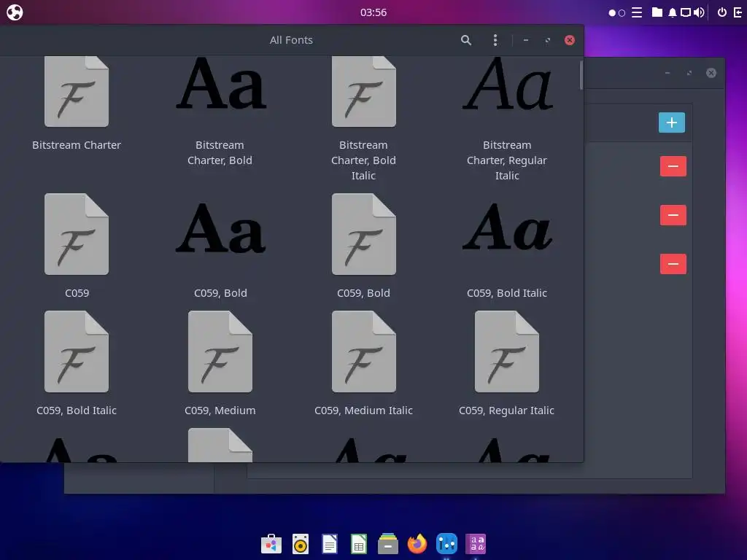The width and height of the screenshot is (747, 560).
Task: Minimize the All Fonts window
Action: click(x=526, y=41)
